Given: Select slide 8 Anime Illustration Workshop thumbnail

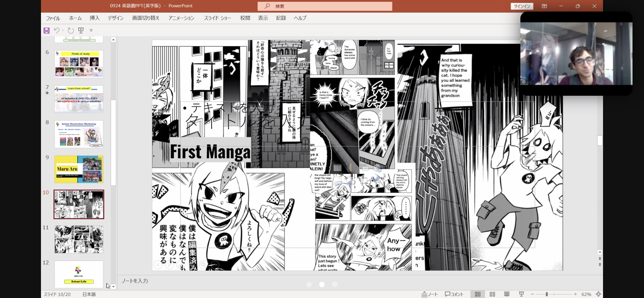Looking at the screenshot, I should [x=79, y=134].
